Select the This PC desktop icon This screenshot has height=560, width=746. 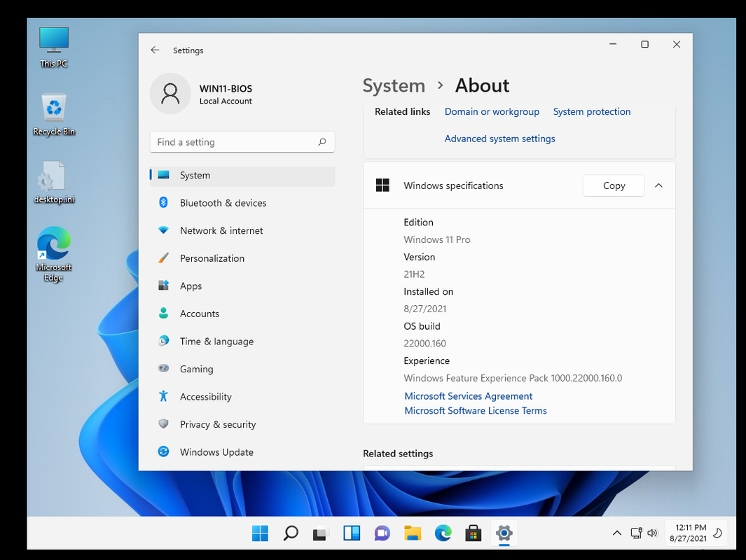point(54,47)
